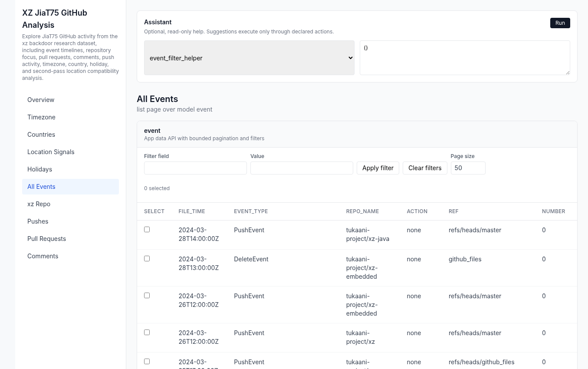The height and width of the screenshot is (369, 588).
Task: Click the tukaani-project/xz-java repo cell
Action: tap(368, 234)
